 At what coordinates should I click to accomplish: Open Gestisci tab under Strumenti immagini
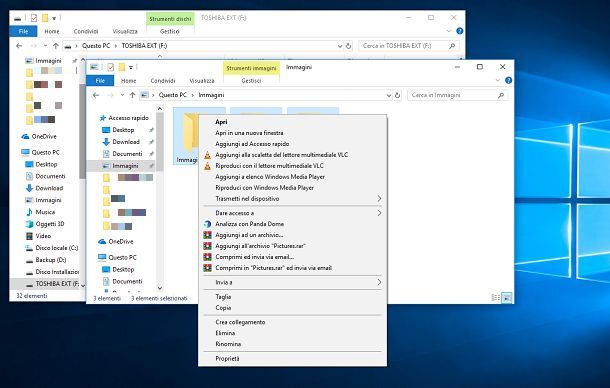click(251, 81)
